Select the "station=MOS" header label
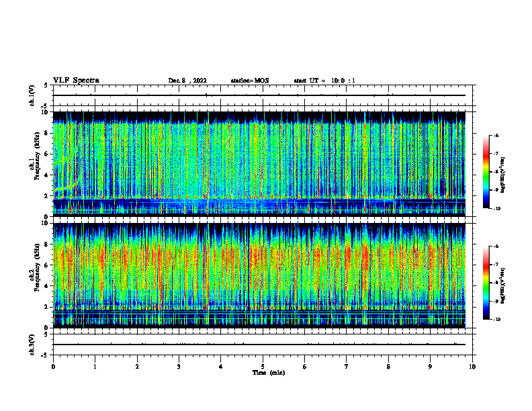The image size is (532, 411). pos(250,81)
